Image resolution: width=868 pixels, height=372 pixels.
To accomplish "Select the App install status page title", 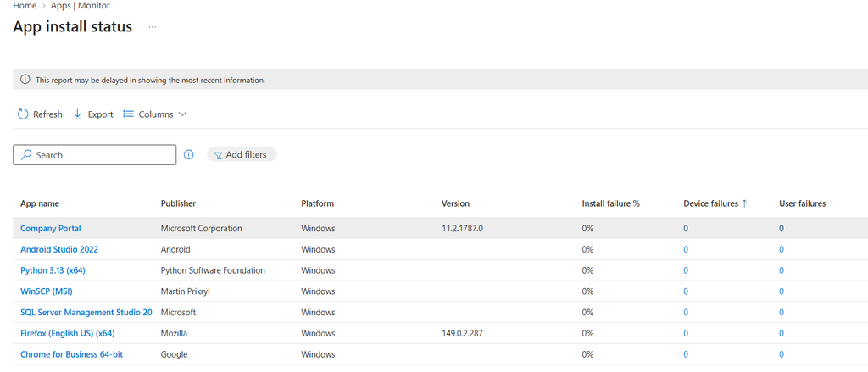I will pyautogui.click(x=73, y=26).
